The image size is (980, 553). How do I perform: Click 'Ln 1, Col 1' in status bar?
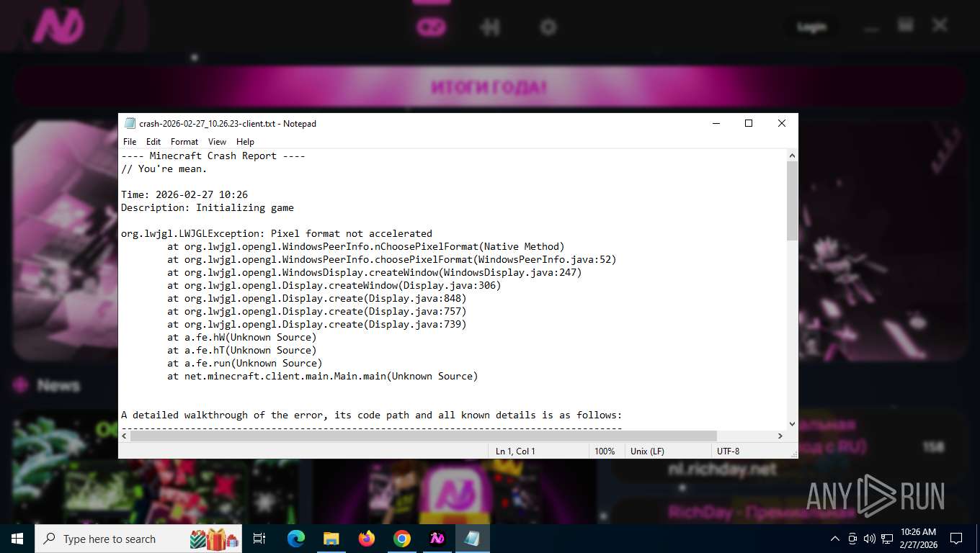[x=515, y=451]
